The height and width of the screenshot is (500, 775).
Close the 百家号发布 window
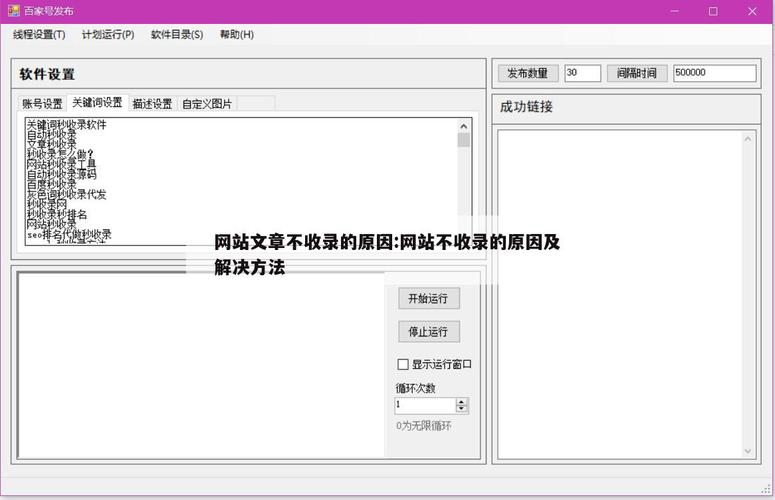pyautogui.click(x=752, y=11)
